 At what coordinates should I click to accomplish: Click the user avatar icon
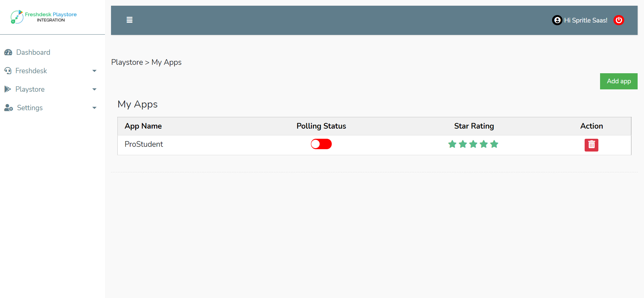pyautogui.click(x=557, y=20)
